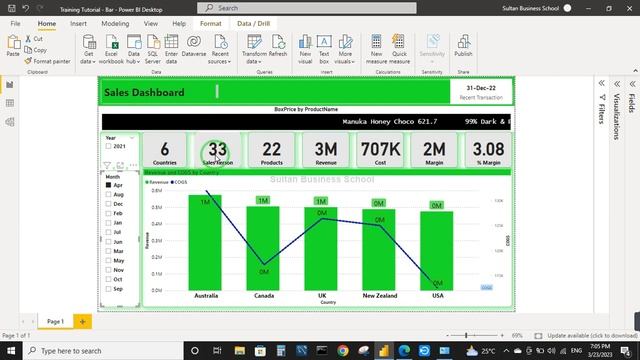The width and height of the screenshot is (640, 360).
Task: Check the Sep month checkbox
Action: pyautogui.click(x=108, y=289)
